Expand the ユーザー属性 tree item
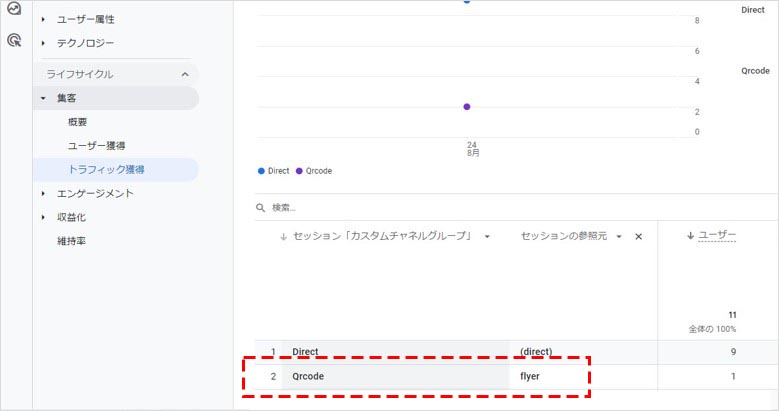 43,19
